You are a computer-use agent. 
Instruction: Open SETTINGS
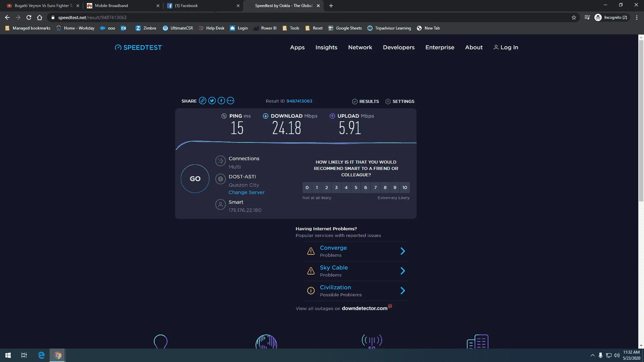400,101
